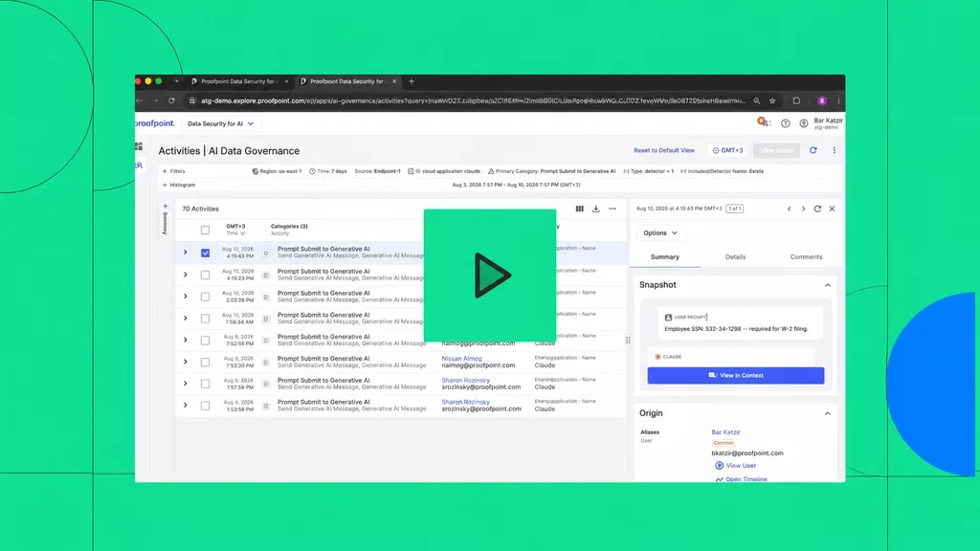Open the Bar Katzir user account icon
This screenshot has height=551, width=980.
pos(804,123)
